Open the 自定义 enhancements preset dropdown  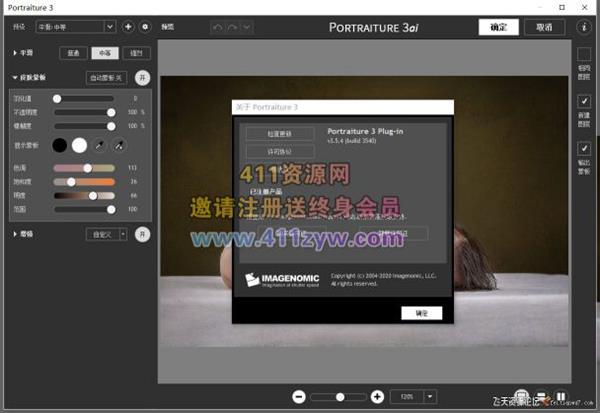click(106, 234)
